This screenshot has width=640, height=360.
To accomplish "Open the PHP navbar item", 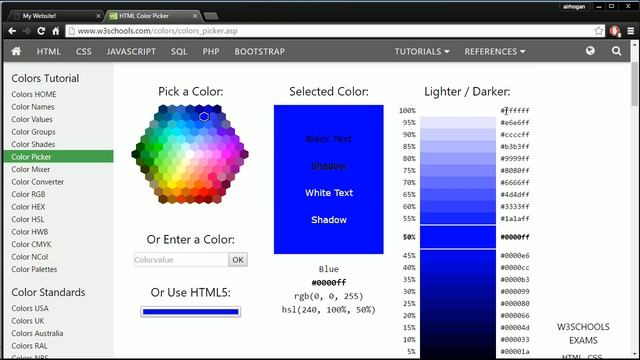I will pyautogui.click(x=211, y=51).
